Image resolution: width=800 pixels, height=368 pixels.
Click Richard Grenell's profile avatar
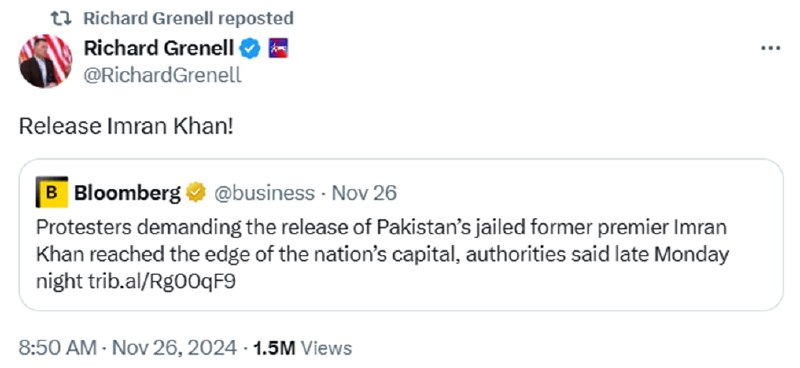click(x=45, y=61)
